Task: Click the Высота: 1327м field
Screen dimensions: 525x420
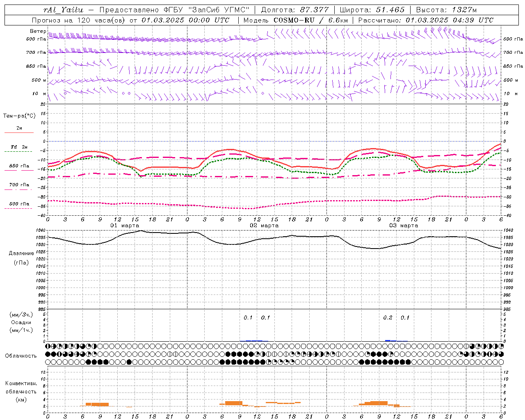Action: tap(446, 10)
